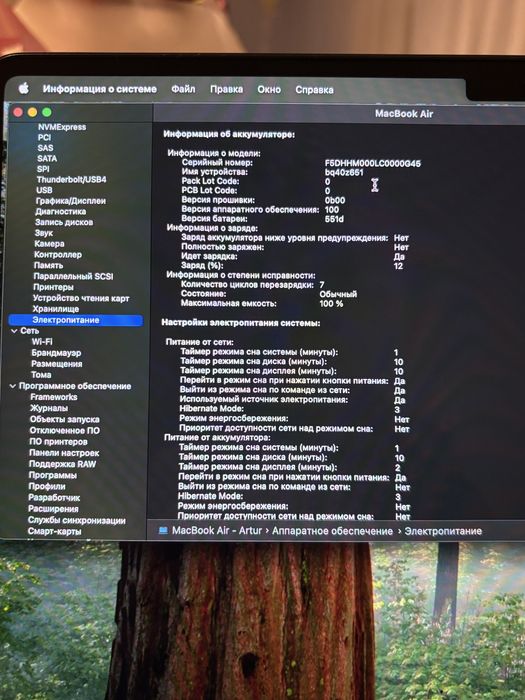Image resolution: width=525 pixels, height=700 pixels.
Task: Select Поддержка RAW in the sidebar
Action: 62,464
